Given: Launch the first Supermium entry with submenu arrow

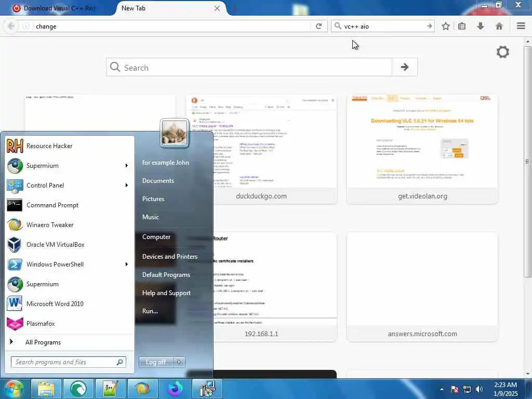Looking at the screenshot, I should coord(70,166).
